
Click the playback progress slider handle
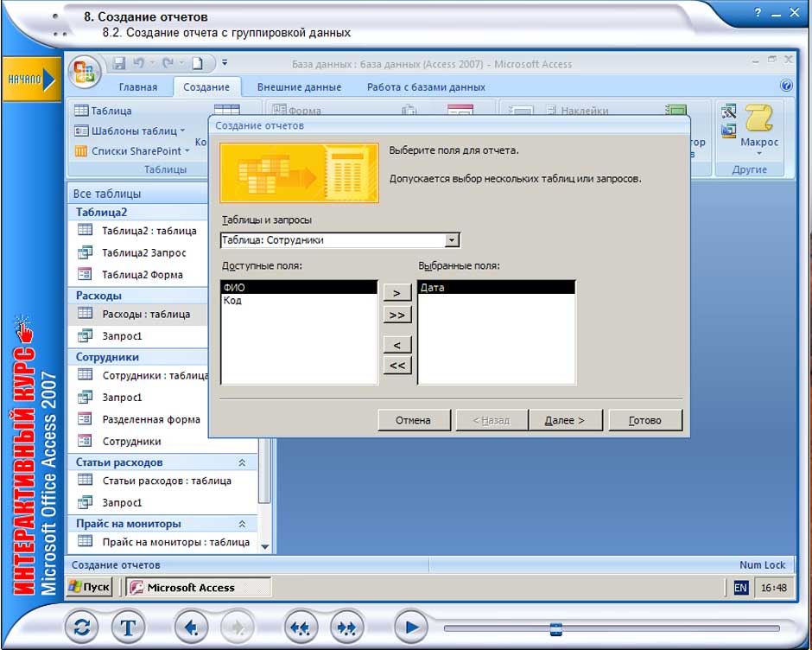pos(556,628)
